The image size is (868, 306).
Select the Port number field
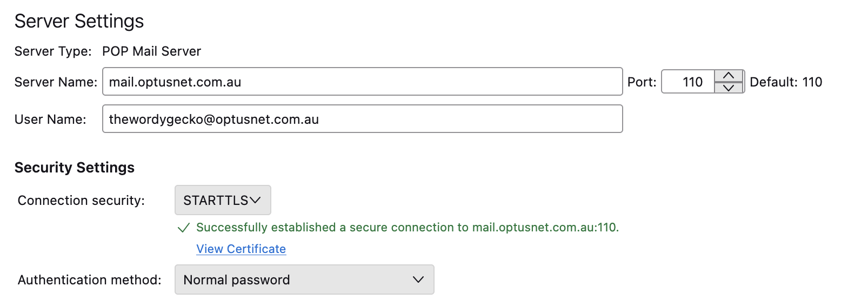(689, 82)
